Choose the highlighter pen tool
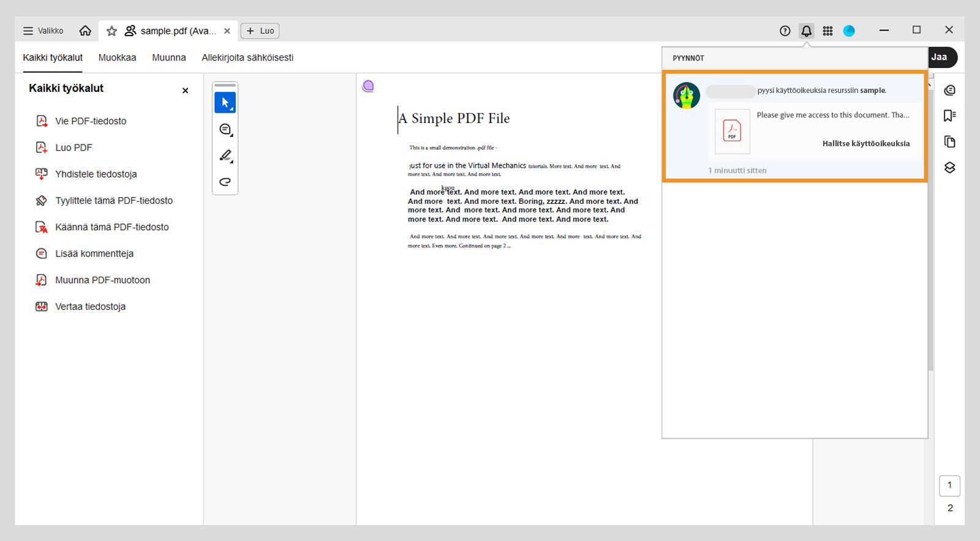 [x=225, y=156]
